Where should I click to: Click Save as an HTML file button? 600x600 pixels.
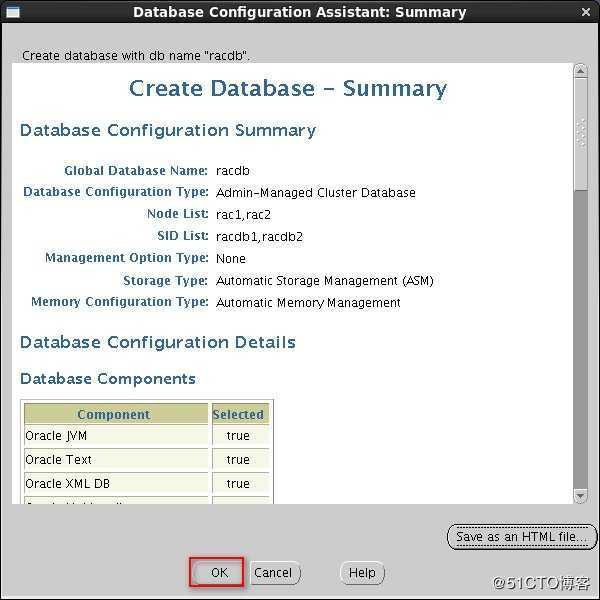(522, 536)
